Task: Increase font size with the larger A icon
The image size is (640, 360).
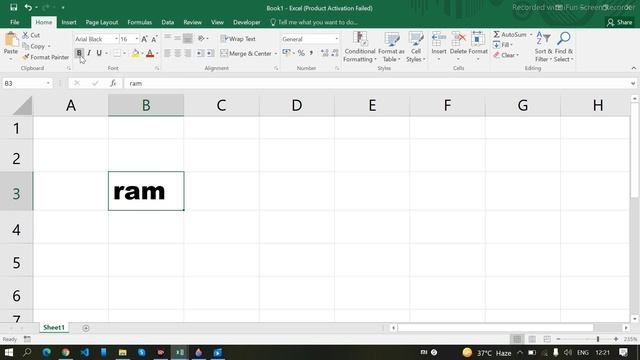Action: click(144, 39)
